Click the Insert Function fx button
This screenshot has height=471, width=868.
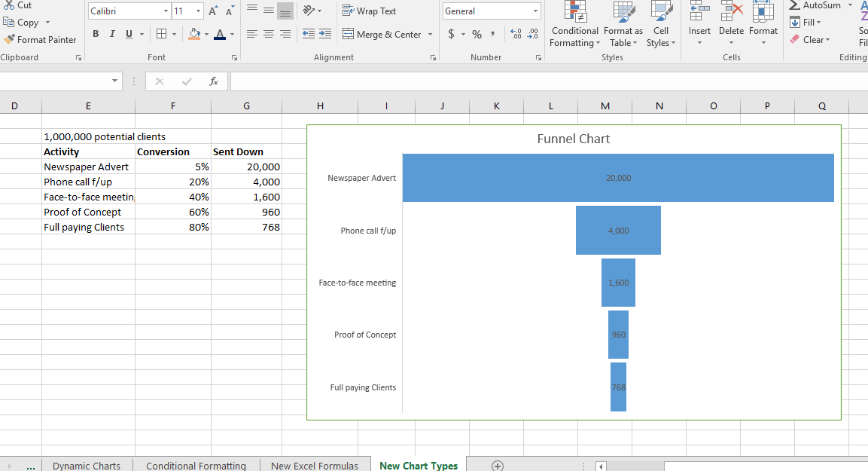[214, 81]
